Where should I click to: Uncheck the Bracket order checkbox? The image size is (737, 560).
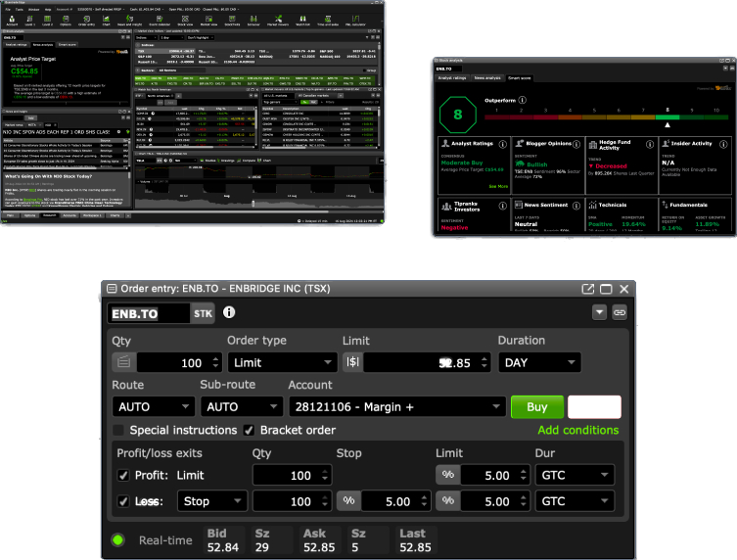(x=250, y=430)
